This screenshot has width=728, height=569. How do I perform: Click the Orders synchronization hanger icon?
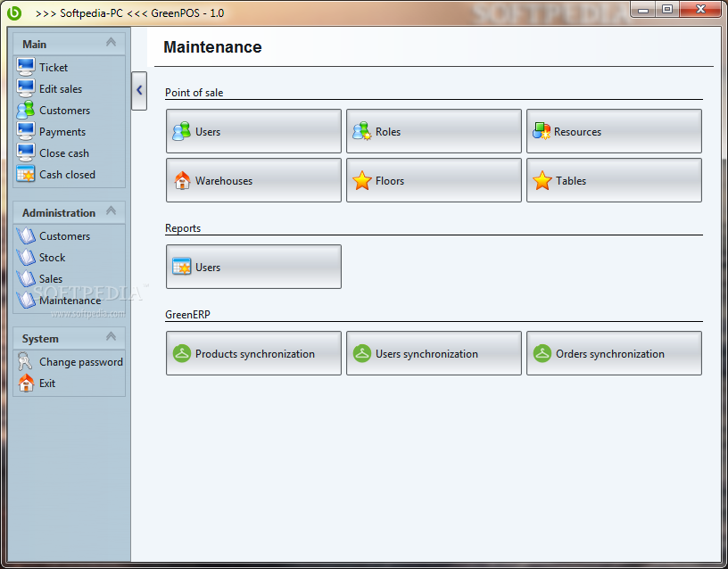(x=542, y=354)
